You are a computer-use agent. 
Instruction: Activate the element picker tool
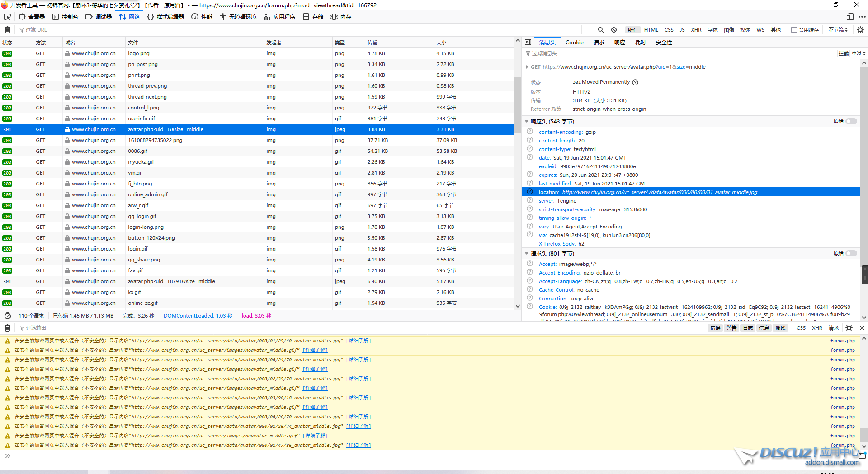coord(7,17)
